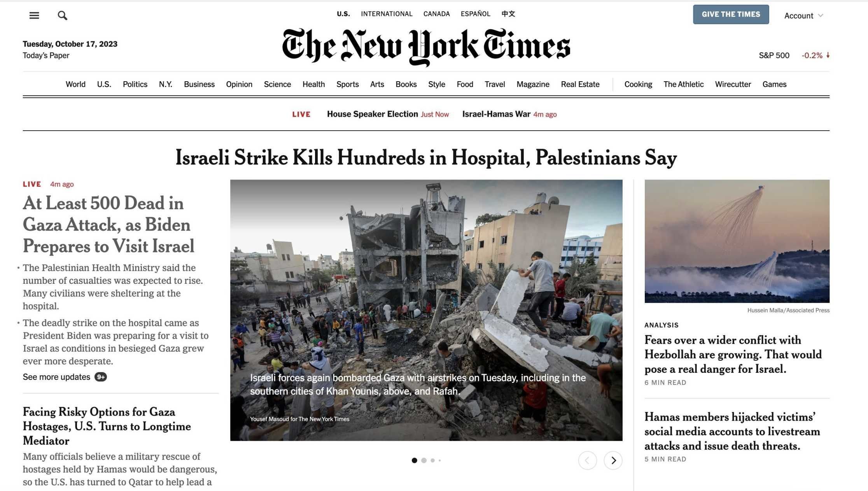Toggle to the INTERNATIONAL edition

[386, 13]
